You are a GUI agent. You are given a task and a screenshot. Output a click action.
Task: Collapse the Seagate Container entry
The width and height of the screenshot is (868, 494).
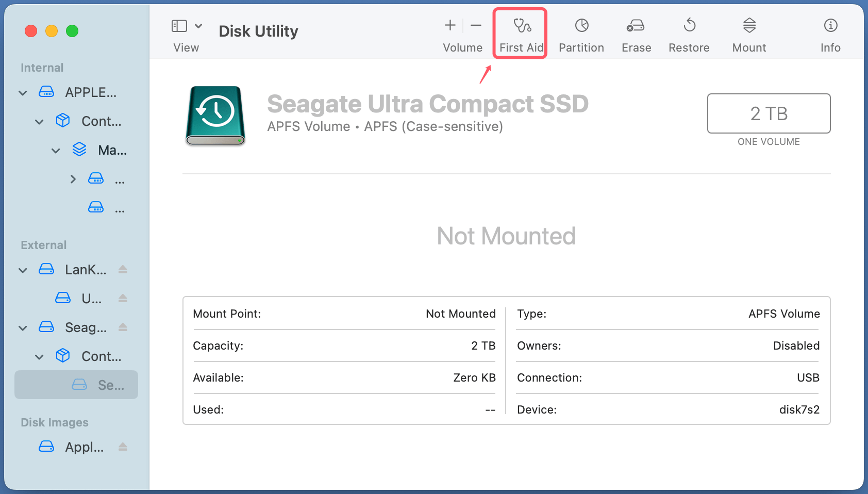coord(39,356)
